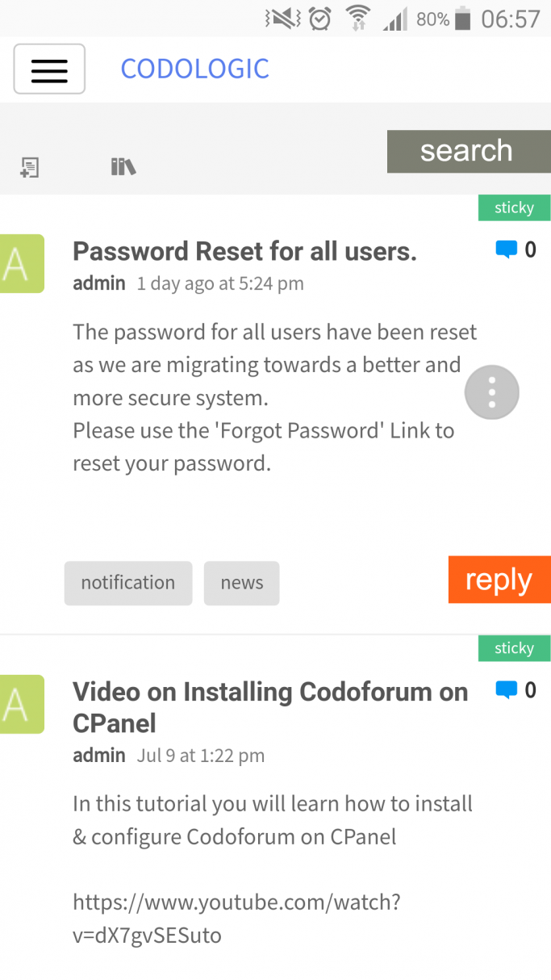Open the CODOLOGIC home link
Screen dimensions: 551x980
[194, 69]
